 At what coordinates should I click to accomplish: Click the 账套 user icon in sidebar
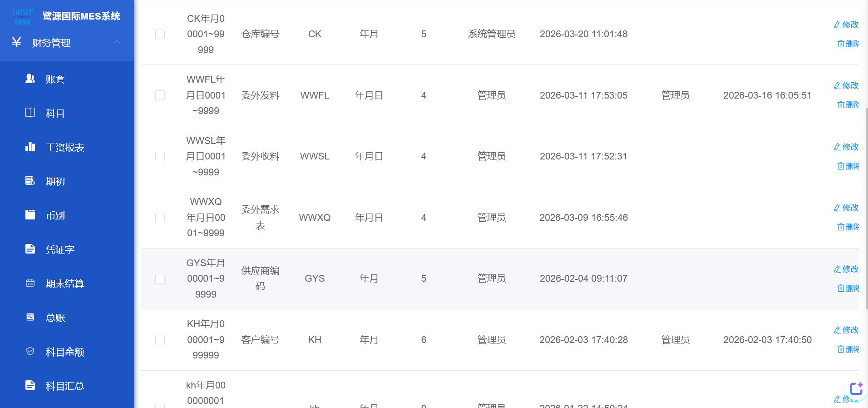click(x=30, y=79)
